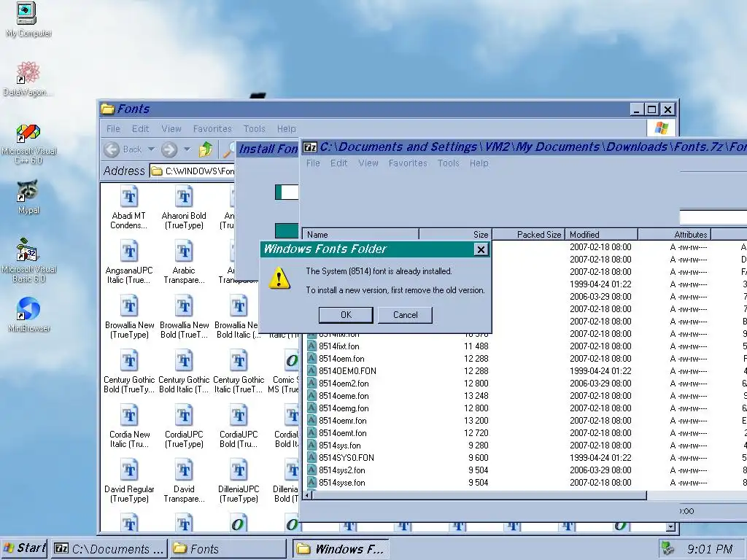Open Tools menu in Fonts window
This screenshot has height=560, width=747.
coord(255,128)
